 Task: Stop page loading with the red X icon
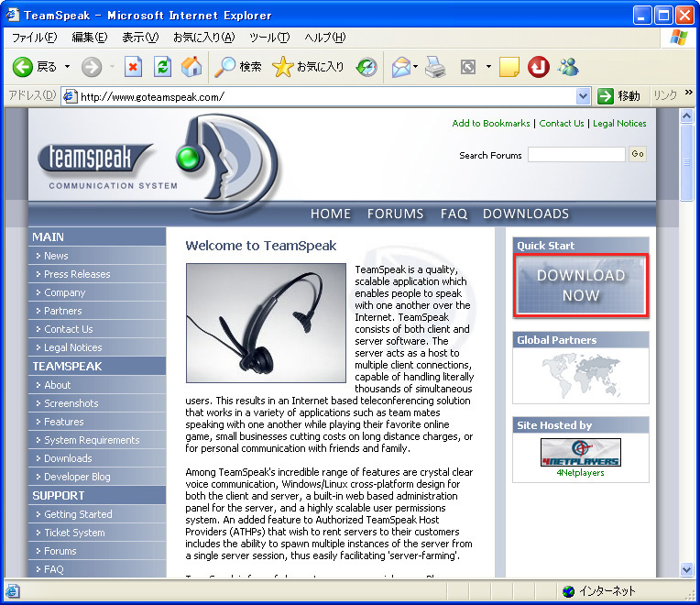tap(133, 67)
